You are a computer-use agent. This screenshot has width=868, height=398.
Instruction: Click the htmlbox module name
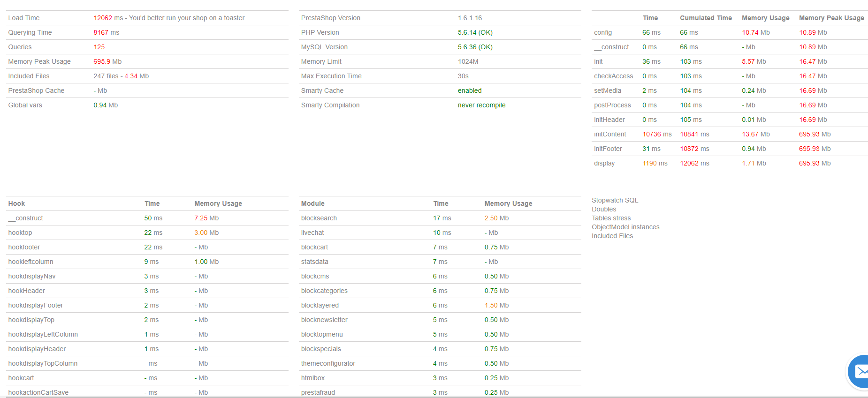tap(313, 378)
